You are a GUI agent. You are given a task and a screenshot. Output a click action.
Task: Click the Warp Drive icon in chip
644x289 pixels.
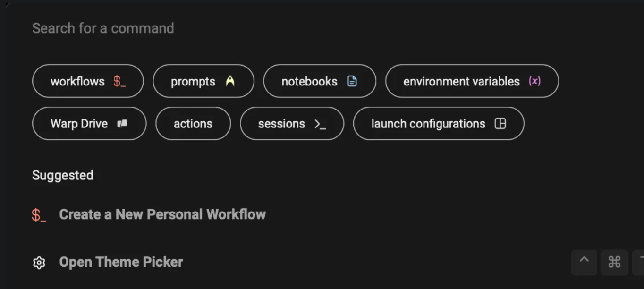point(122,124)
